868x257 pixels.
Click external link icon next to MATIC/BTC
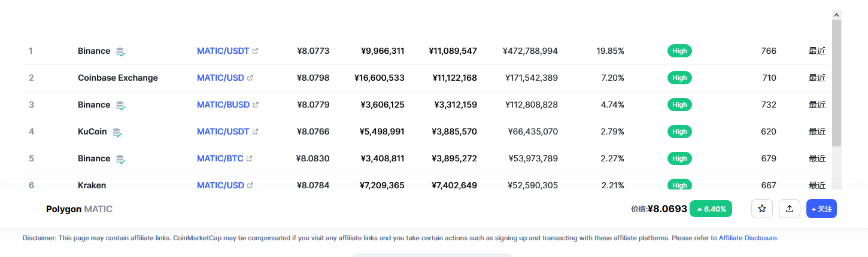(250, 158)
